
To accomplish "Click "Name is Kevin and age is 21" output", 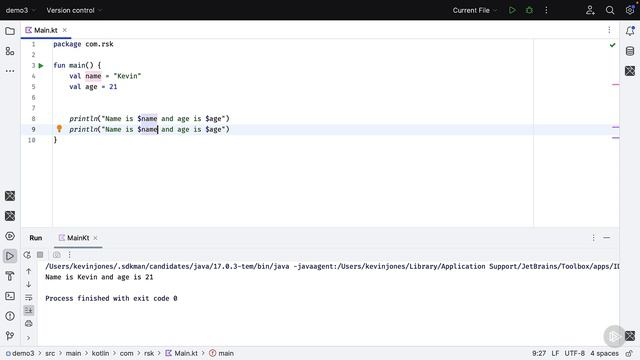I will [99, 277].
